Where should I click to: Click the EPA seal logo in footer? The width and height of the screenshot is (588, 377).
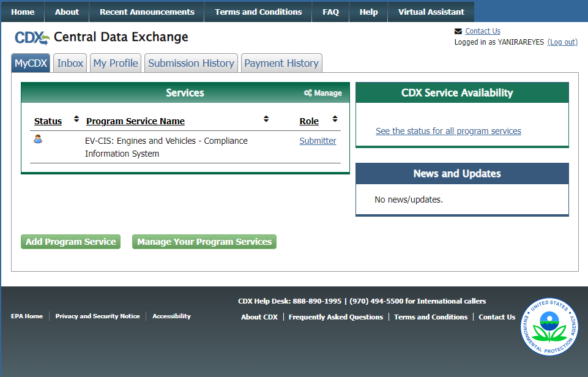coord(549,326)
